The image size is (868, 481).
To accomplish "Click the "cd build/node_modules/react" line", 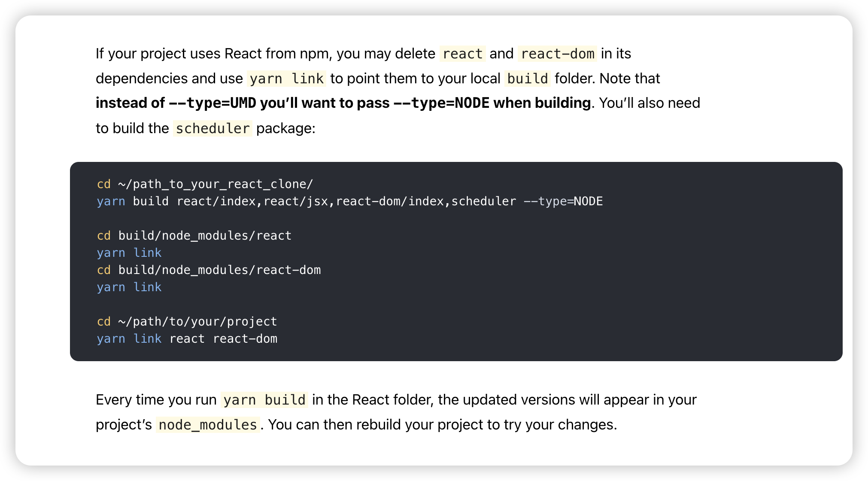I will [x=194, y=236].
